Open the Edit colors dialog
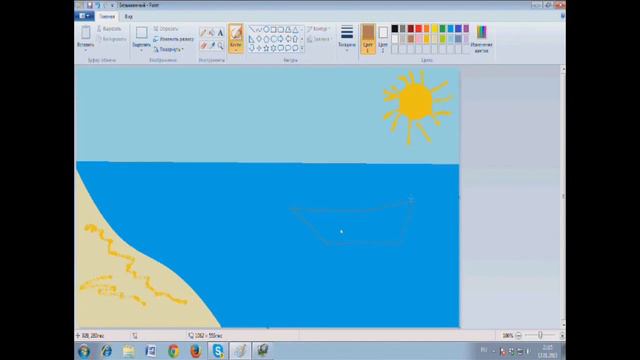The width and height of the screenshot is (640, 360). (x=482, y=39)
